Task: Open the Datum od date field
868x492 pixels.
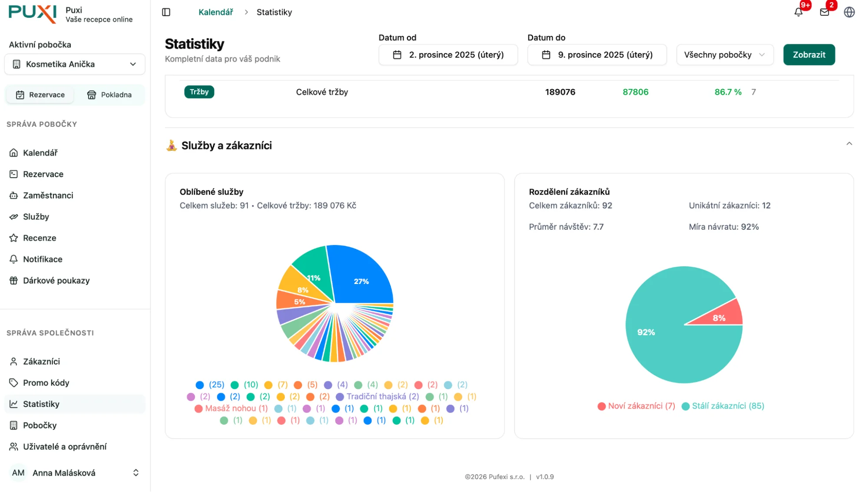Action: tap(448, 55)
